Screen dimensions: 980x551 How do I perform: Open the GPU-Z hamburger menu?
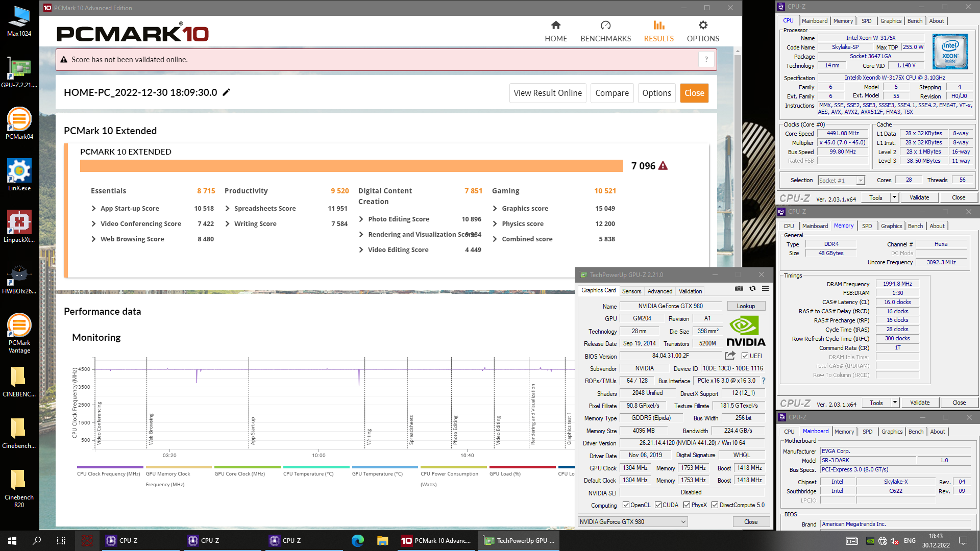pos(765,289)
